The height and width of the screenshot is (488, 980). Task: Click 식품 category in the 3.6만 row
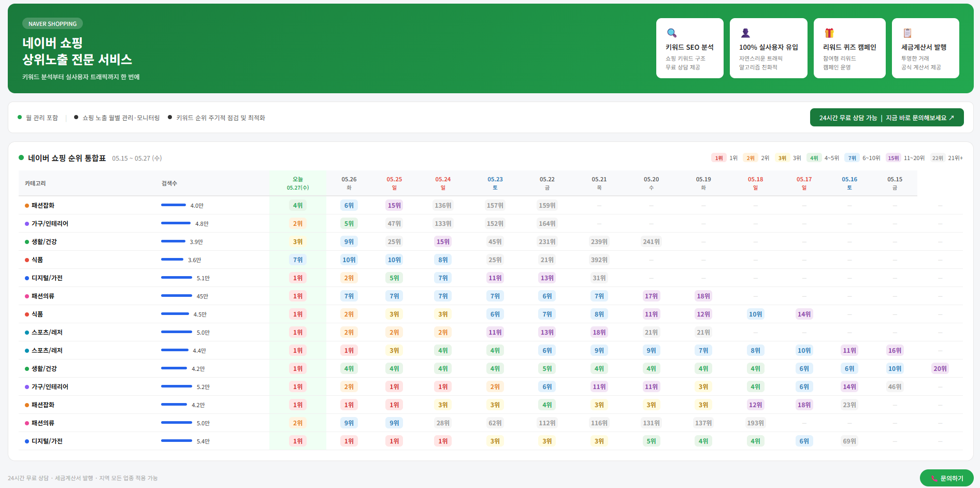[x=37, y=260]
